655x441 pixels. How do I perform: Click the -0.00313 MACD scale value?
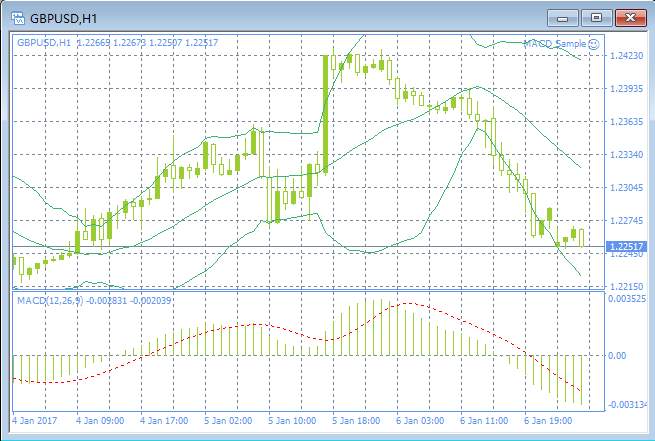point(627,404)
